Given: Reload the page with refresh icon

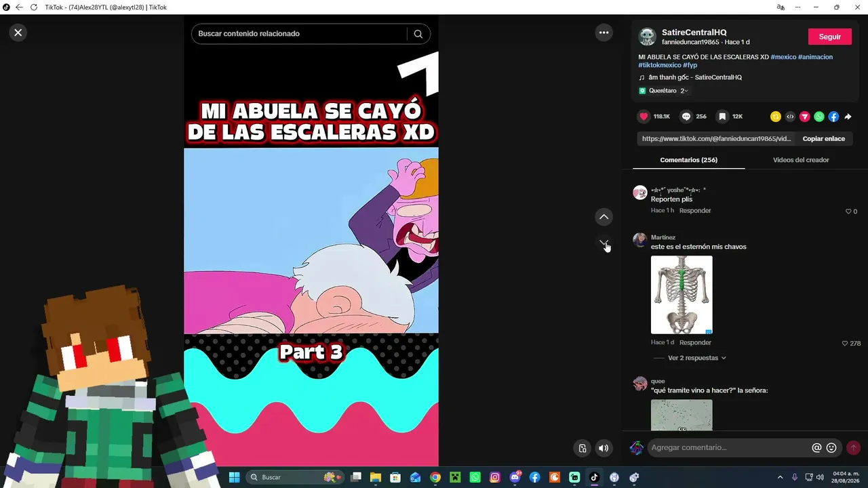Looking at the screenshot, I should click(x=34, y=7).
